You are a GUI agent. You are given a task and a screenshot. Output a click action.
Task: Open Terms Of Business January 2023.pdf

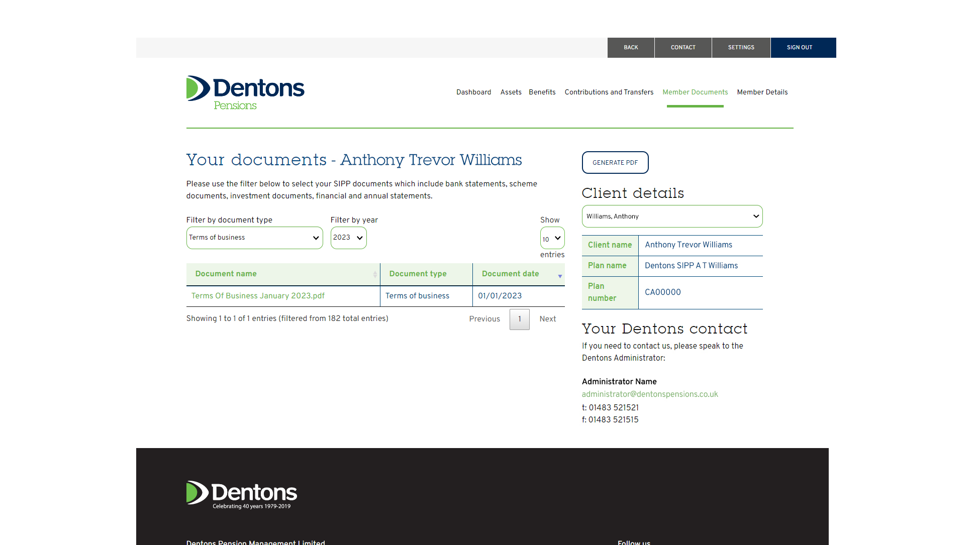pyautogui.click(x=258, y=296)
